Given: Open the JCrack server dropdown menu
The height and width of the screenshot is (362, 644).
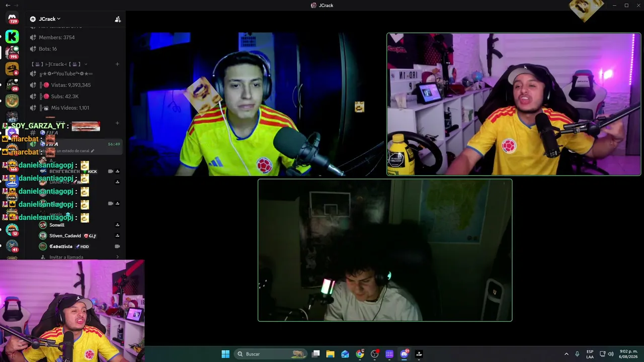Looking at the screenshot, I should click(x=49, y=19).
